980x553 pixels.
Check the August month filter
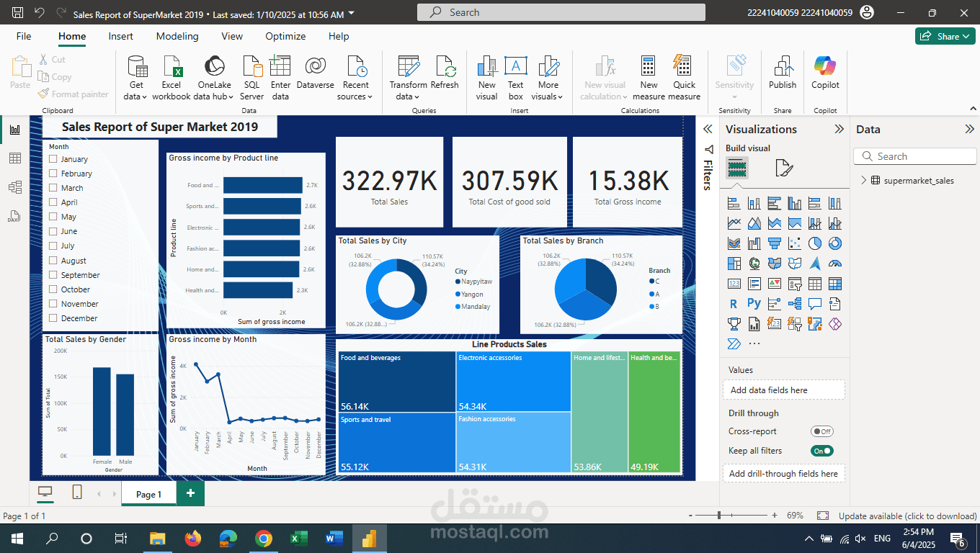(53, 261)
